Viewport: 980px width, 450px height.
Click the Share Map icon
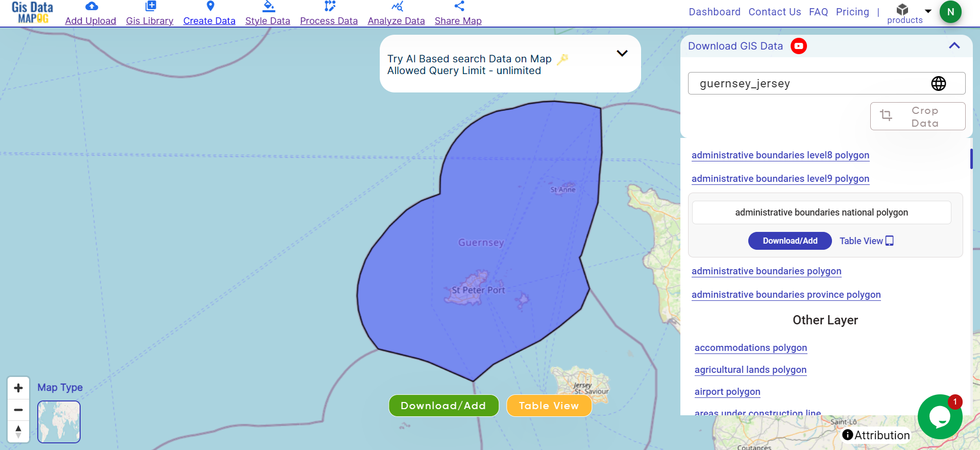coord(459,6)
